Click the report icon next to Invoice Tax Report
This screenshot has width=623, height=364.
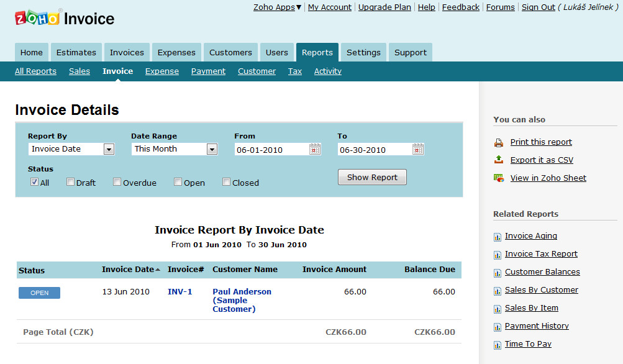(x=498, y=255)
